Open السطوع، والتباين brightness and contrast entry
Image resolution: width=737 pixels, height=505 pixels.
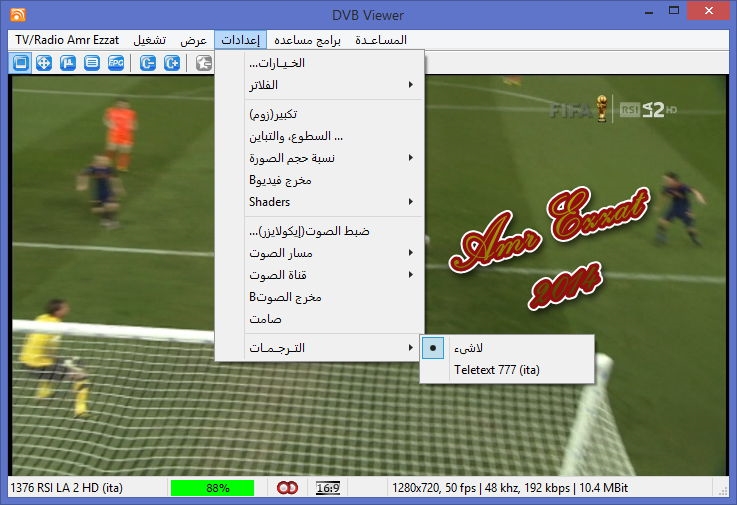coord(320,136)
